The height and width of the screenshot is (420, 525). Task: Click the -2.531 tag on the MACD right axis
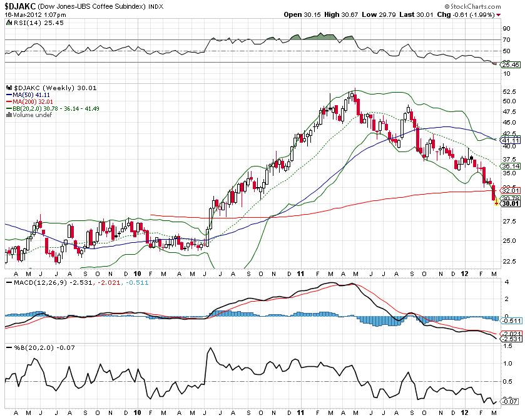pyautogui.click(x=511, y=339)
